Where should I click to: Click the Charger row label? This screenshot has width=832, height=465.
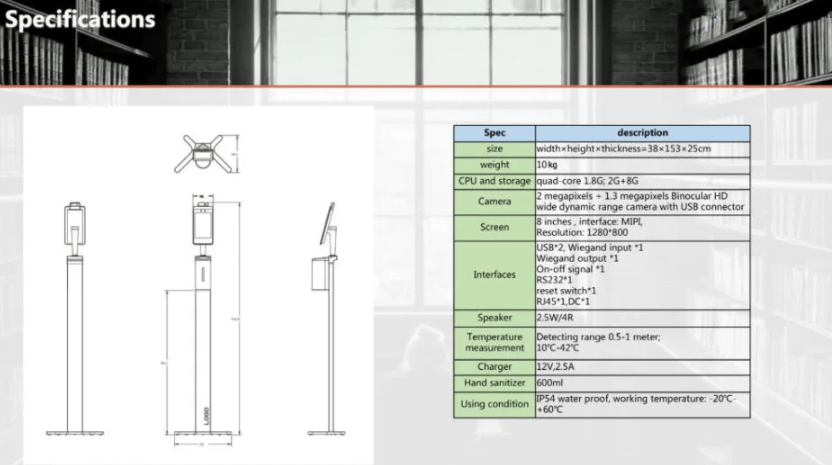point(494,367)
